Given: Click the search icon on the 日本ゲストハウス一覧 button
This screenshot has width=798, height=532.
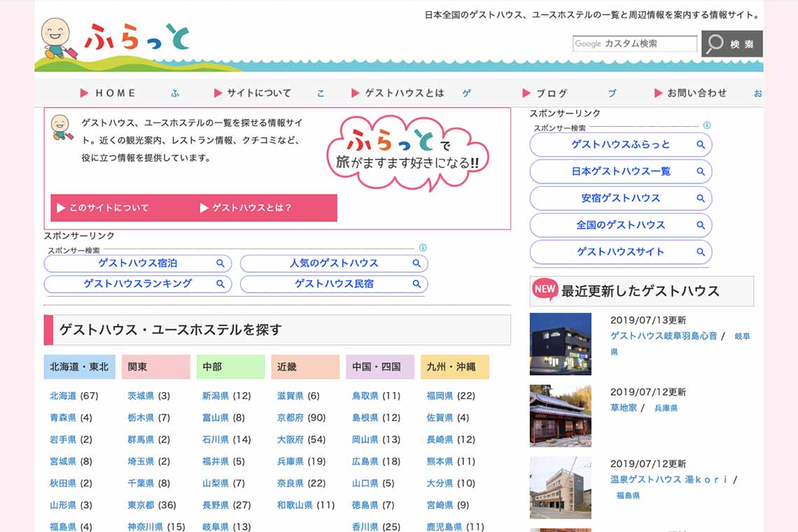Looking at the screenshot, I should 700,171.
